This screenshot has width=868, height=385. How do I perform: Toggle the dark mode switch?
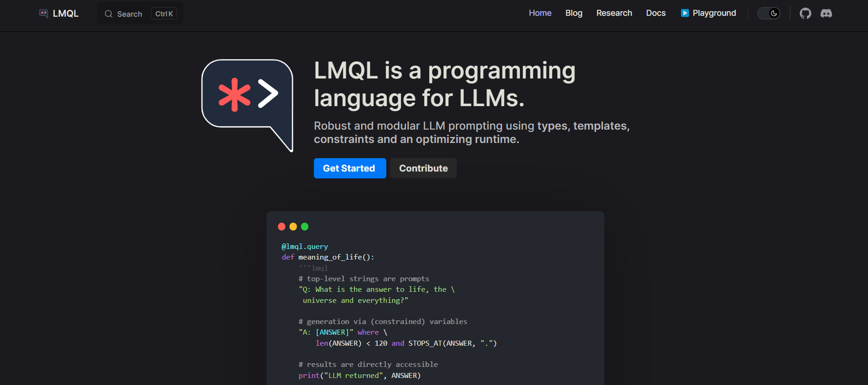point(768,13)
